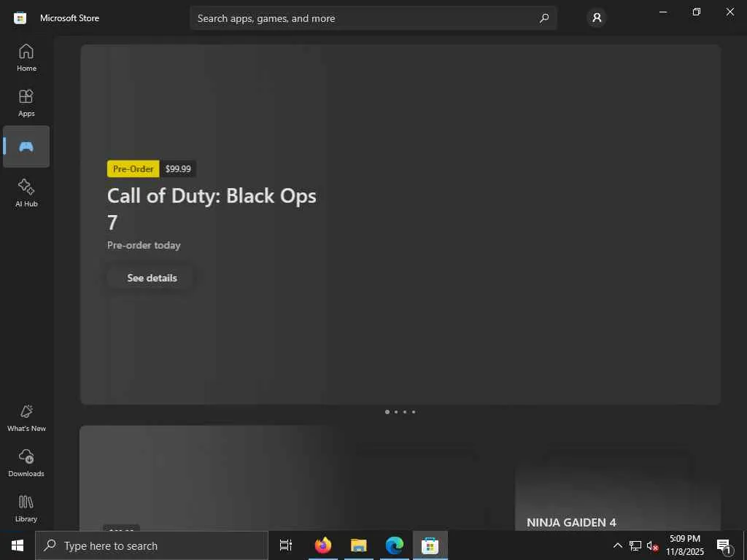747x560 pixels.
Task: Open What's New in the sidebar
Action: pyautogui.click(x=26, y=418)
